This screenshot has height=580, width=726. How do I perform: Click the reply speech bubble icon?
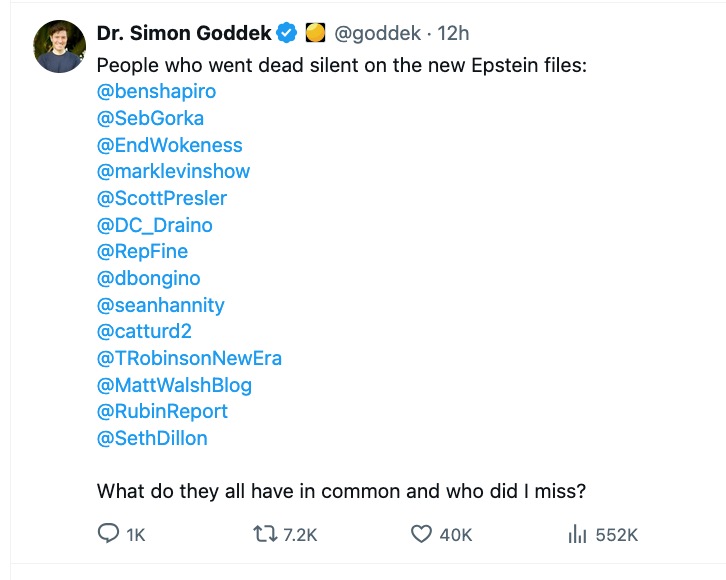pyautogui.click(x=108, y=535)
